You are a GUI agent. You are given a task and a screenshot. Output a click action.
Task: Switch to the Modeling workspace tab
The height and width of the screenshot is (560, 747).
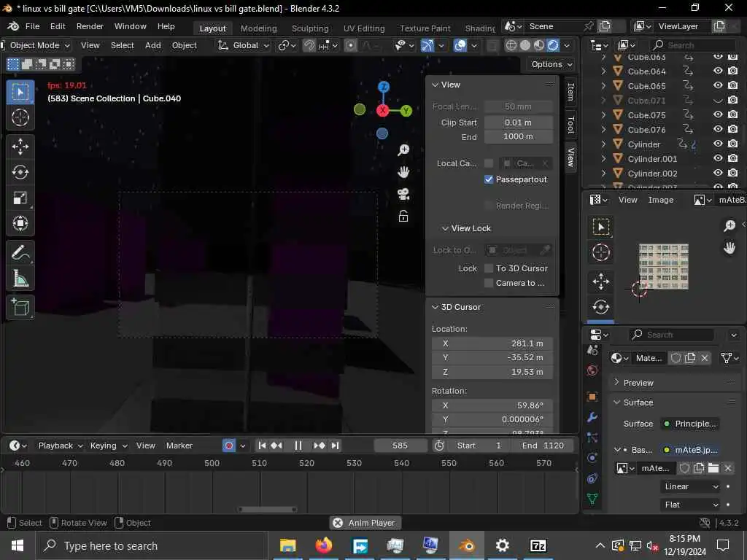(259, 28)
